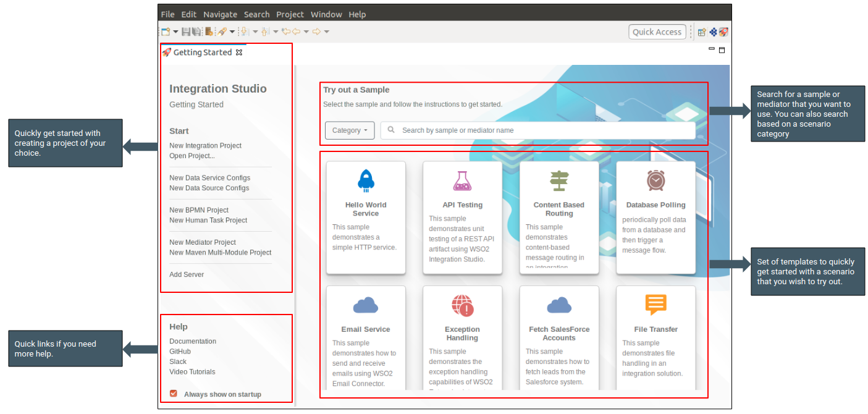
Task: Click the Save All toolbar icon
Action: click(196, 32)
